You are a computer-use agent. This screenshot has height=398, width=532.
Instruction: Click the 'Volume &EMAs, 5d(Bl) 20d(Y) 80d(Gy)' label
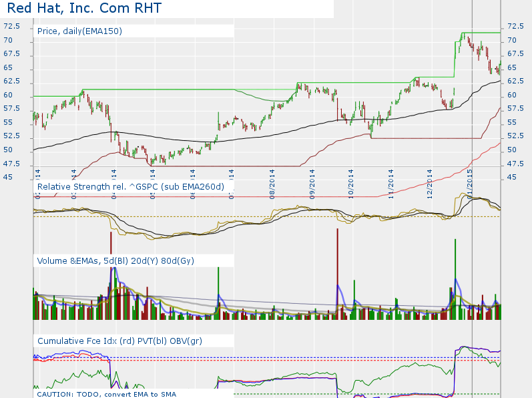tap(115, 260)
